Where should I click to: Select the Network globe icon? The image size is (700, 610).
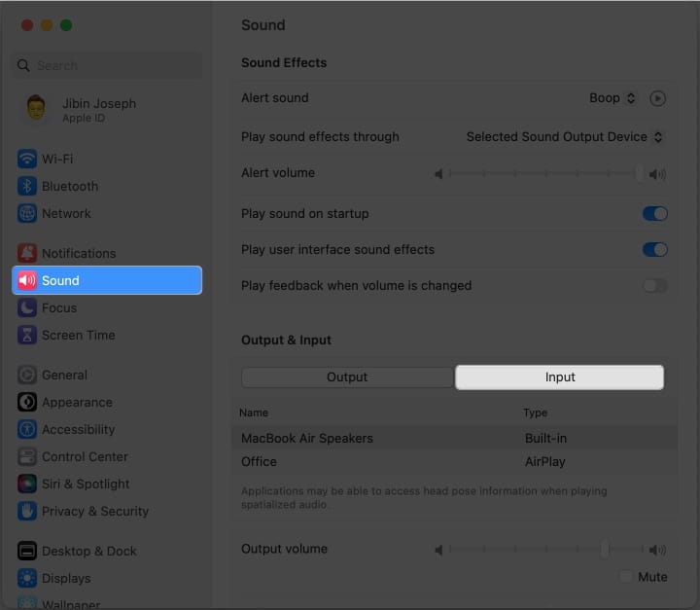[27, 213]
